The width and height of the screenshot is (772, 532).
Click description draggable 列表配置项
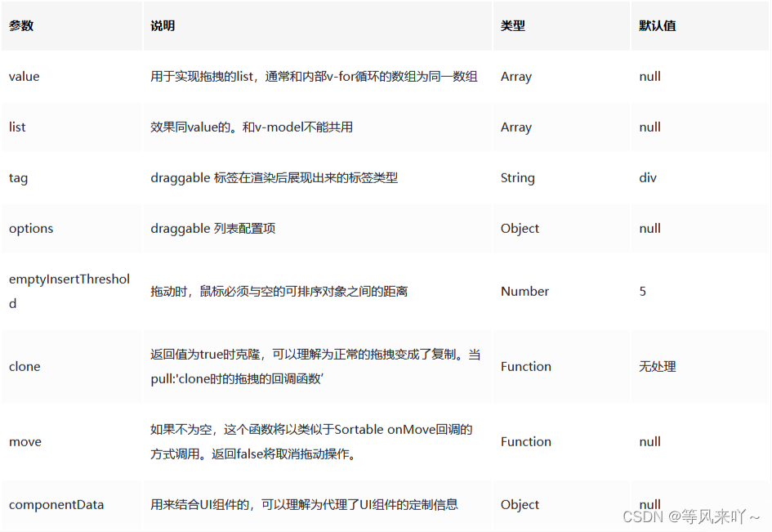[212, 229]
